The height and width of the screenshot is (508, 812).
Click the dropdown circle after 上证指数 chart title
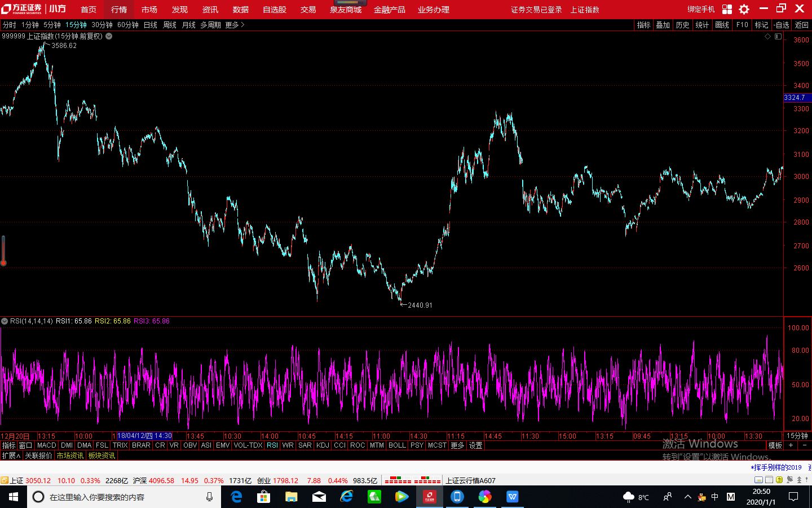(109, 36)
